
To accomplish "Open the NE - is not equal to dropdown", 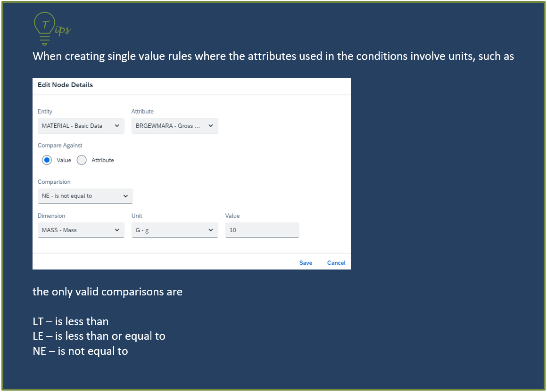I will click(x=85, y=196).
